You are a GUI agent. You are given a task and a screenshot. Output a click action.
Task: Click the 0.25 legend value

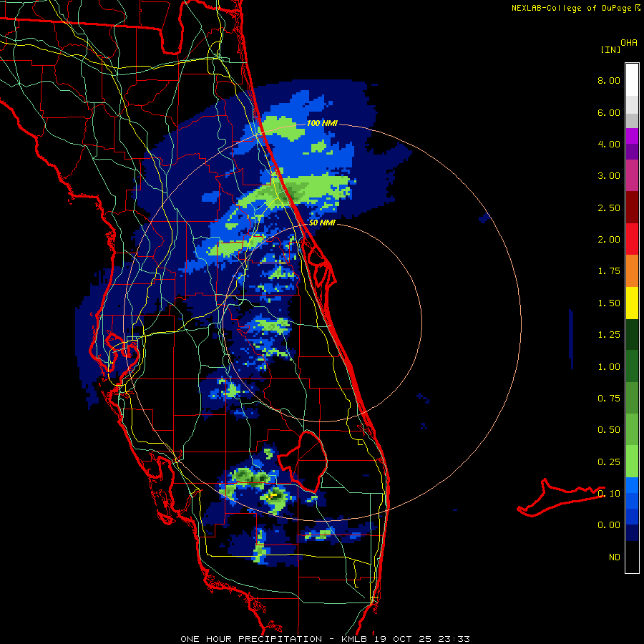click(x=609, y=462)
